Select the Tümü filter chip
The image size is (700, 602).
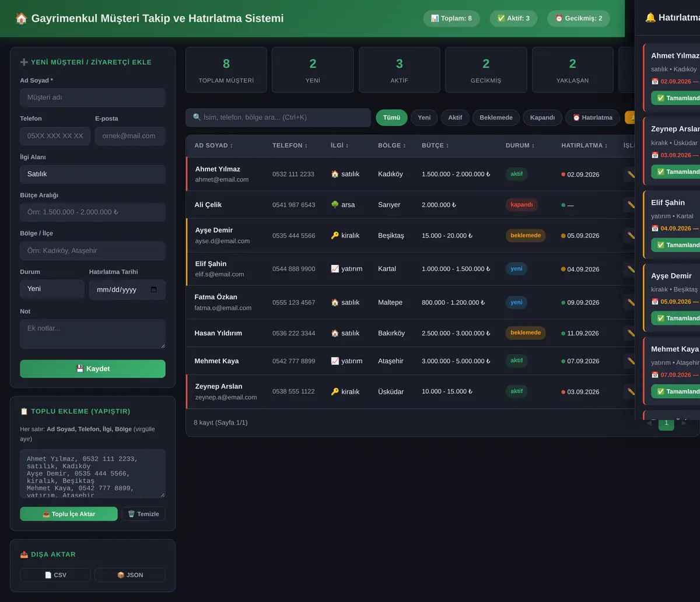click(x=391, y=117)
